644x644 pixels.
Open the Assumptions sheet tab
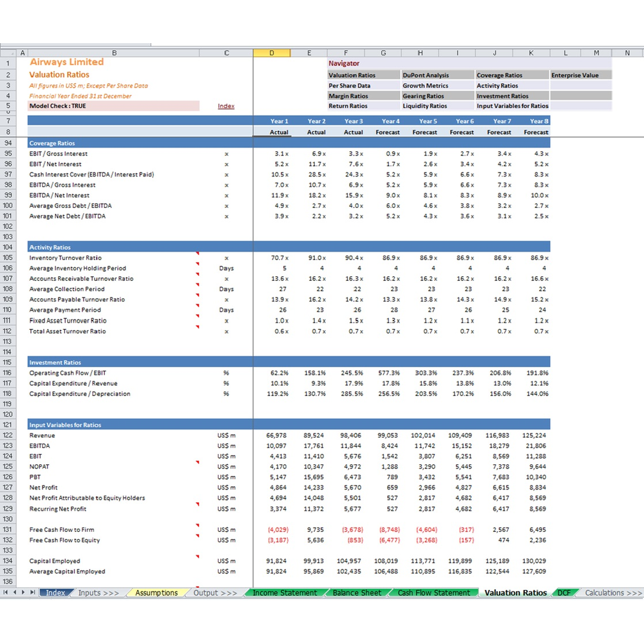pyautogui.click(x=156, y=592)
